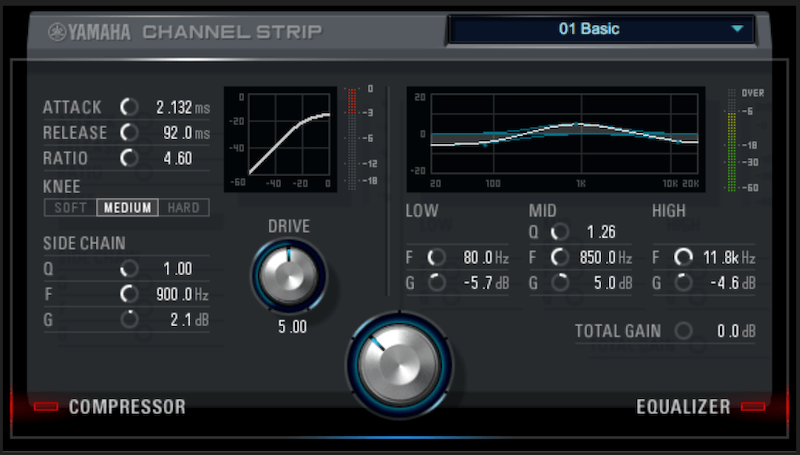Click the Release knob
Image resolution: width=800 pixels, height=455 pixels.
129,132
